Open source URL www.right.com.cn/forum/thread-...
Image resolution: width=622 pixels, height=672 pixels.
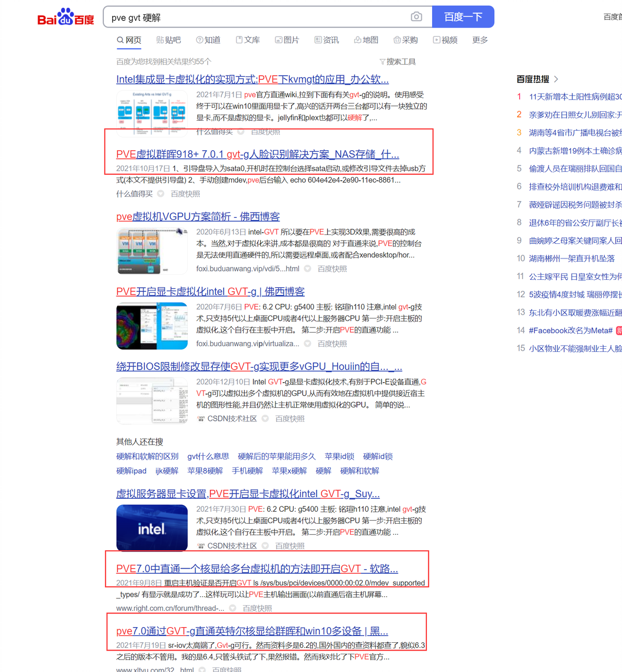point(170,608)
